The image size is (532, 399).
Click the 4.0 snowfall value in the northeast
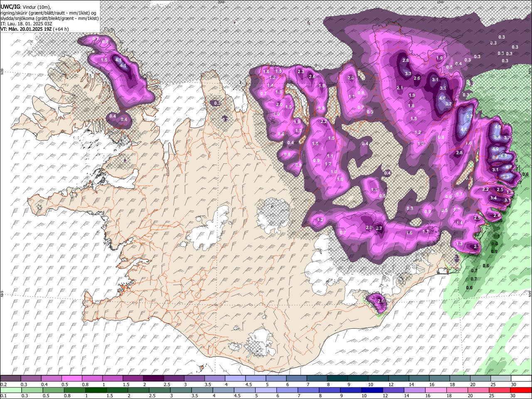[442, 98]
